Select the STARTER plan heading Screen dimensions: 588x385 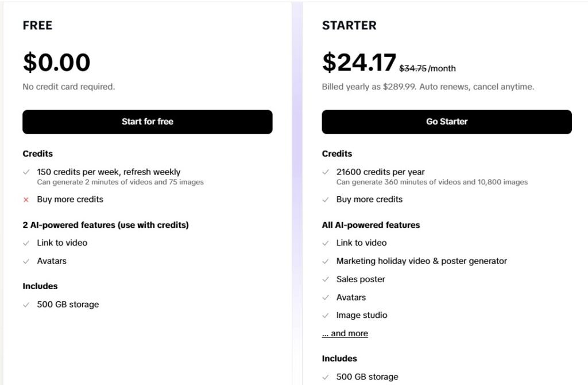pos(349,25)
